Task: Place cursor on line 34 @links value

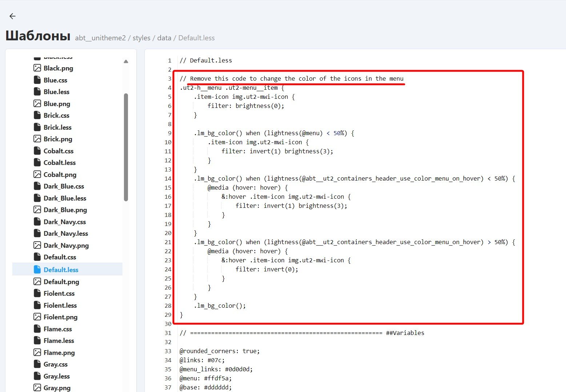Action: click(x=216, y=360)
